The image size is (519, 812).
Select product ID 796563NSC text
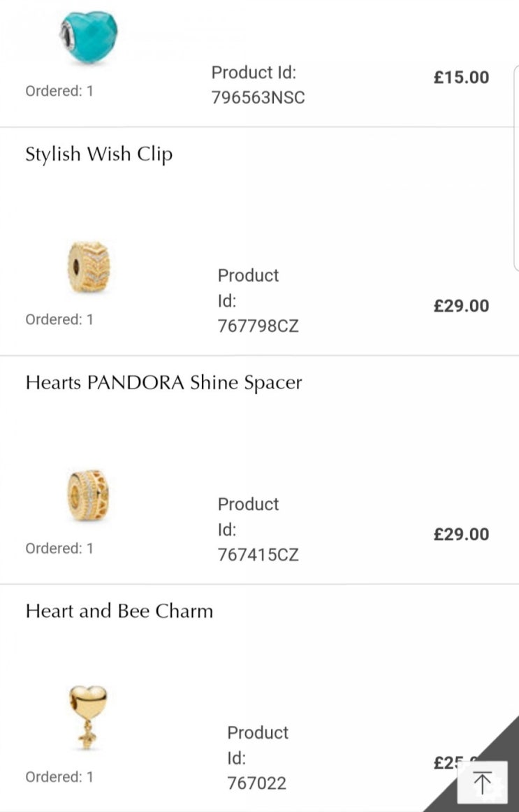(258, 97)
